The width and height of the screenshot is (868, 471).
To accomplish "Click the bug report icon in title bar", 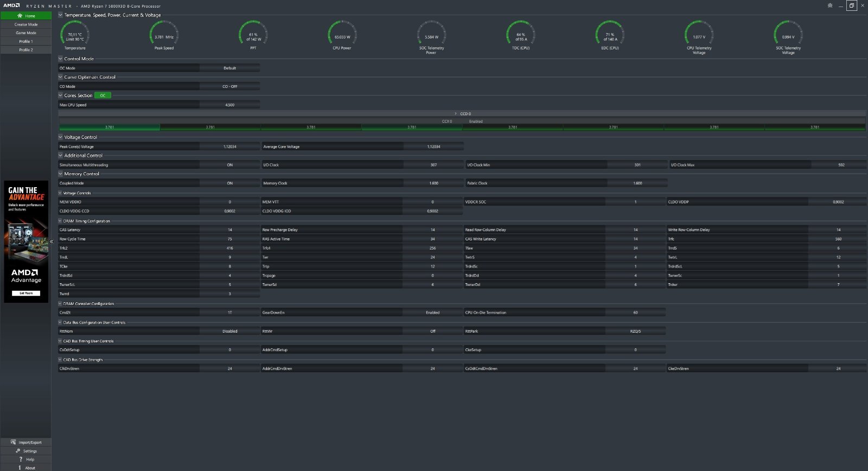I will coord(829,5).
